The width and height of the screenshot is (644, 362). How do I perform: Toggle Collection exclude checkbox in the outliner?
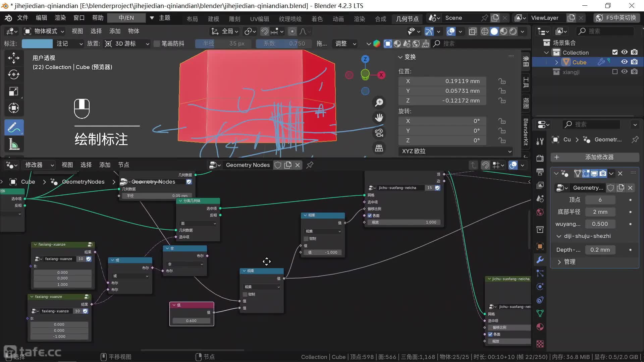(x=615, y=52)
